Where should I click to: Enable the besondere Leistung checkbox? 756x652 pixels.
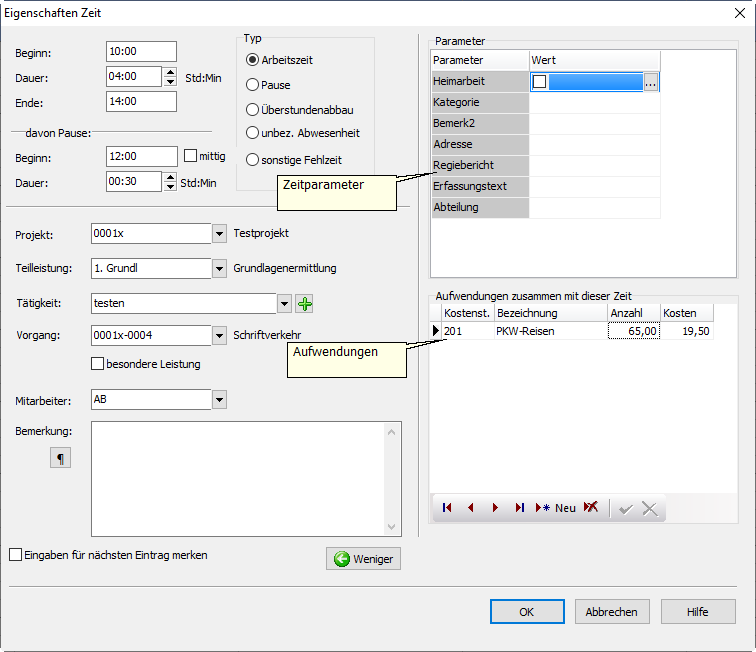[x=98, y=364]
